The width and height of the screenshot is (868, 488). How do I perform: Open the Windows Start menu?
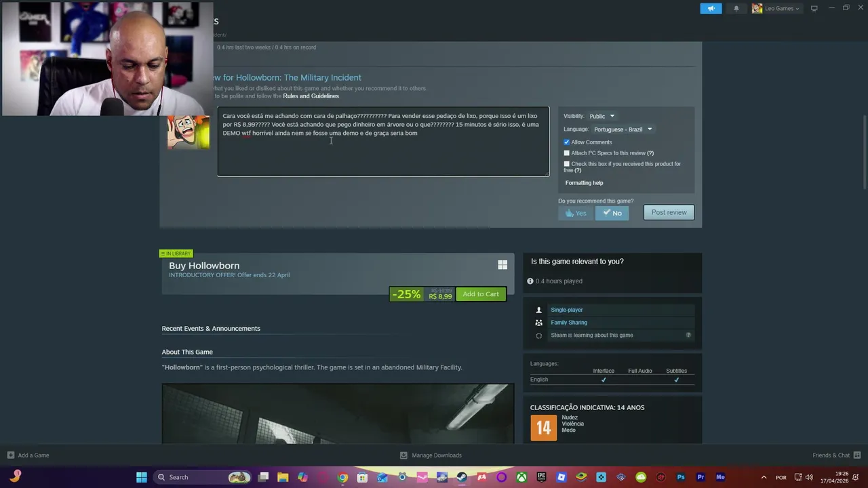tap(142, 477)
